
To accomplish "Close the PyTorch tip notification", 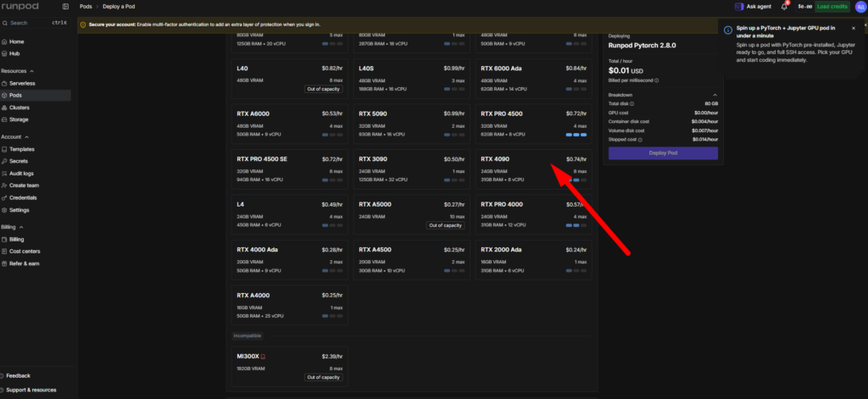I will [853, 28].
